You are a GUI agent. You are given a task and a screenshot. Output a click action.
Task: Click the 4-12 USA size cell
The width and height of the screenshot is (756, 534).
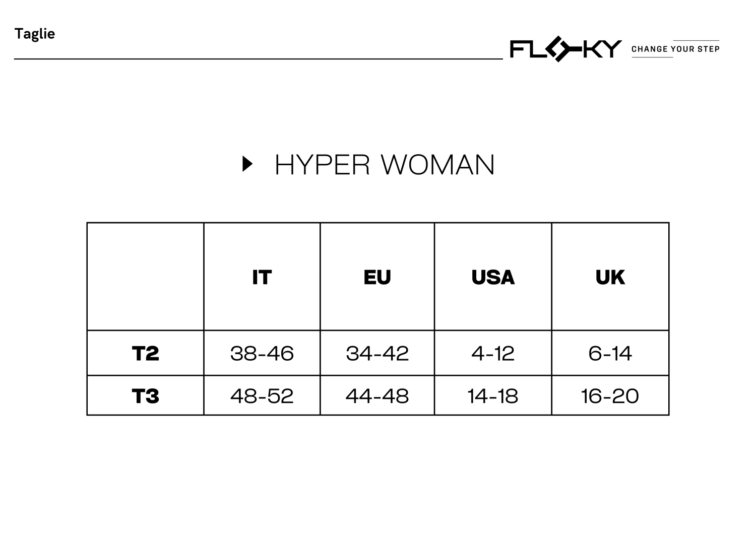pyautogui.click(x=493, y=353)
